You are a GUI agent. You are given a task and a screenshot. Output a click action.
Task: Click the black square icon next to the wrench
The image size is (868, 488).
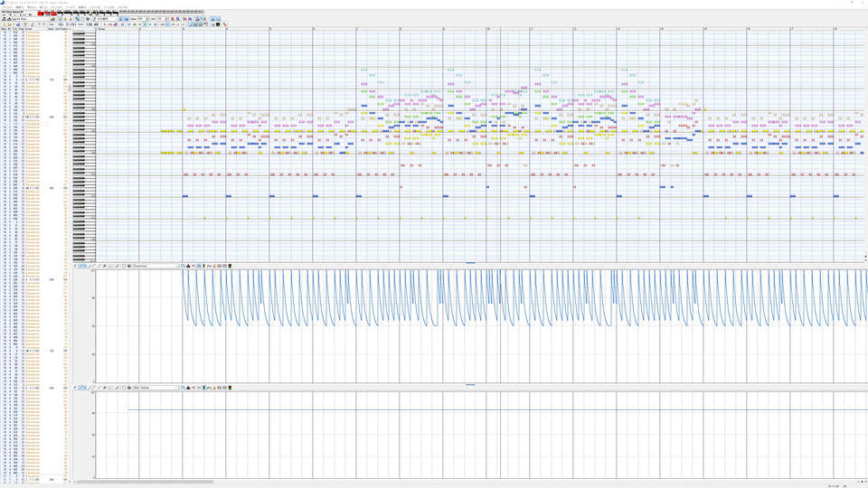click(218, 24)
